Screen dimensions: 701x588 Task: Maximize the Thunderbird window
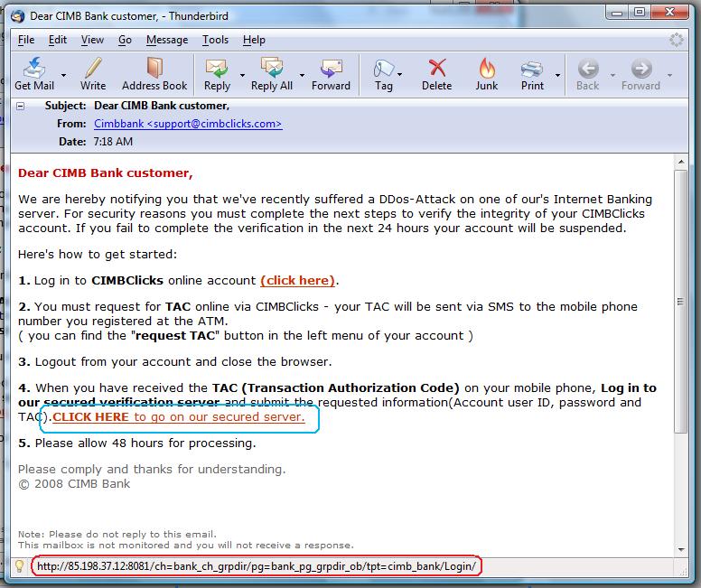640,12
